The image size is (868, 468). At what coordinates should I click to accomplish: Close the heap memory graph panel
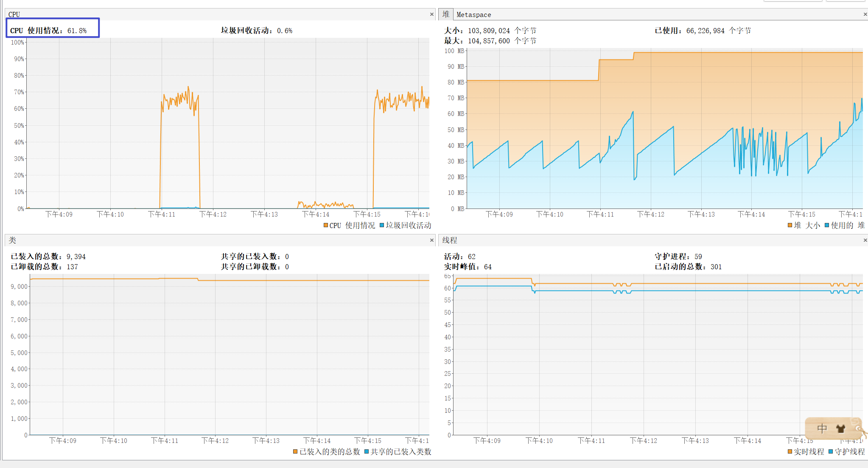(865, 14)
